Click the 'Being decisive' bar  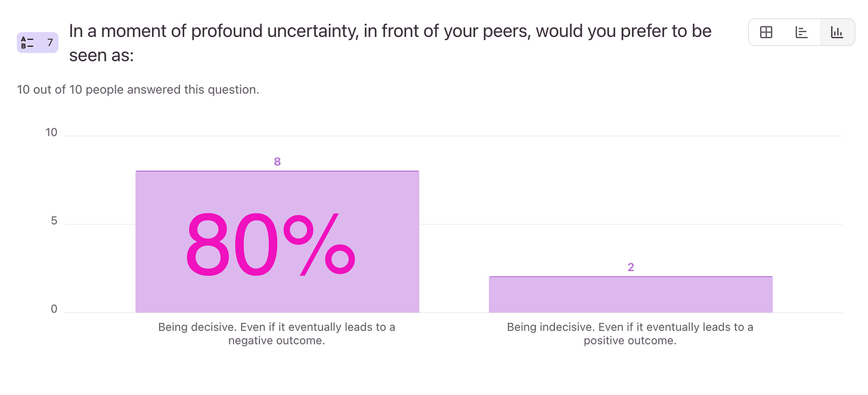coord(277,242)
